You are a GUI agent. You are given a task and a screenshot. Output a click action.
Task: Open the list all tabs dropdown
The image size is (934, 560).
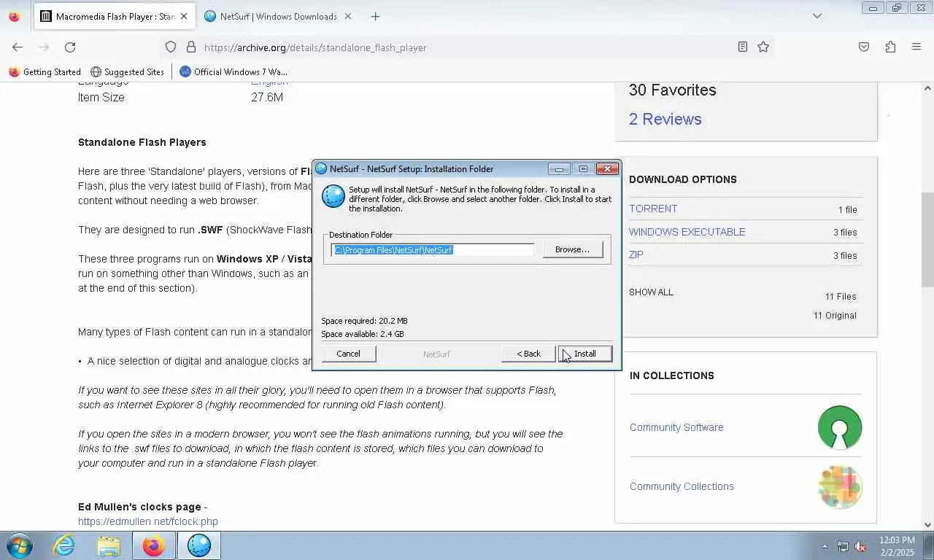click(817, 16)
